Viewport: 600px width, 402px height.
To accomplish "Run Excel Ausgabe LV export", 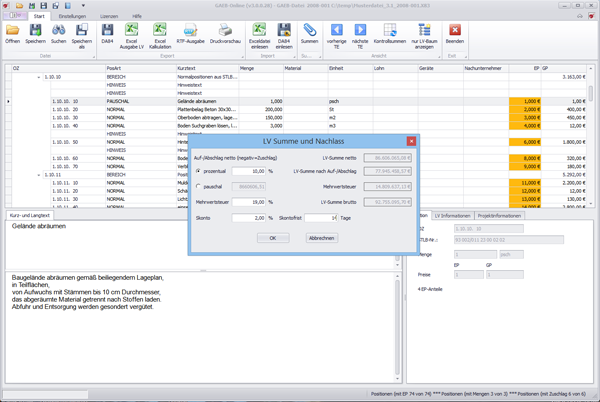I will 131,36.
